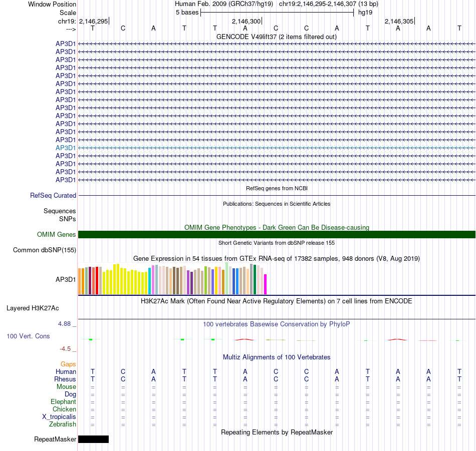Viewport: 476px width, 451px height.
Task: Click the Layered H3K27Ac label
Action: point(33,308)
